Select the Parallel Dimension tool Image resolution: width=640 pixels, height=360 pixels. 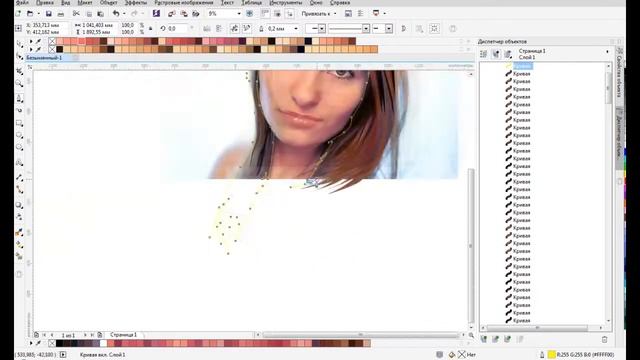coord(19,177)
